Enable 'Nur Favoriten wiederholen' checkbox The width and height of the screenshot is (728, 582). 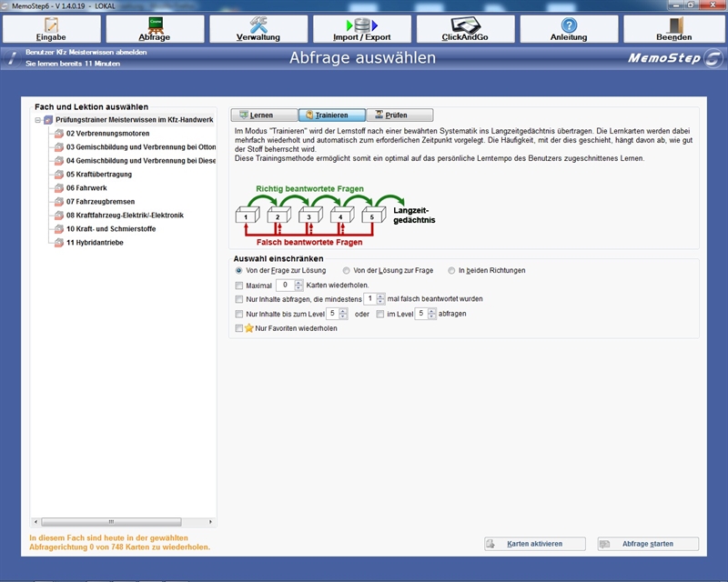coord(239,328)
